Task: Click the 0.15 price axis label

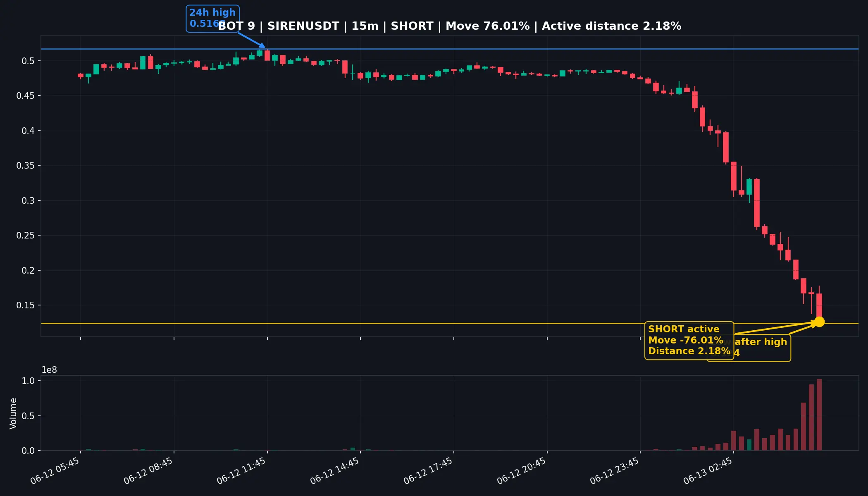Action: (26, 305)
